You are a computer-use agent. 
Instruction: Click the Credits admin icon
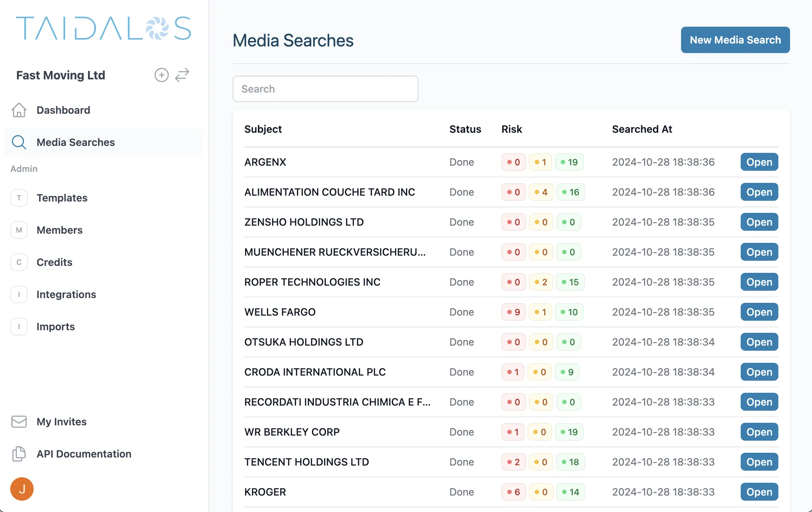point(19,262)
